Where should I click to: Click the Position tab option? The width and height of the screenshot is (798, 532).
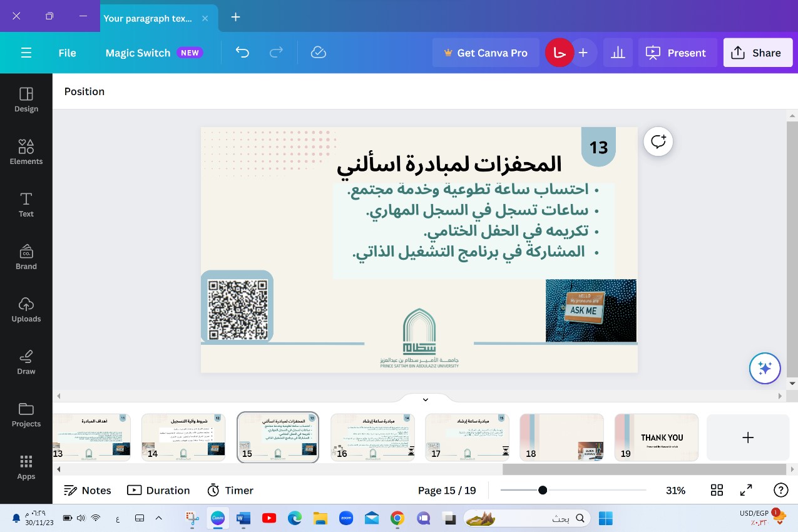click(84, 91)
